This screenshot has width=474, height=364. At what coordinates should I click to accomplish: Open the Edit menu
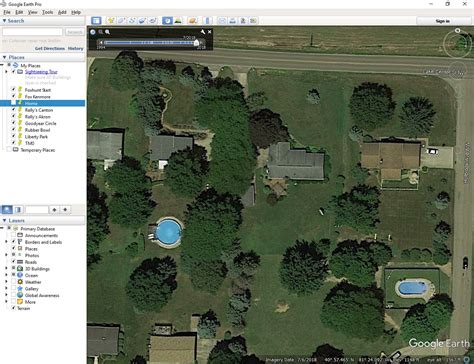(x=19, y=12)
